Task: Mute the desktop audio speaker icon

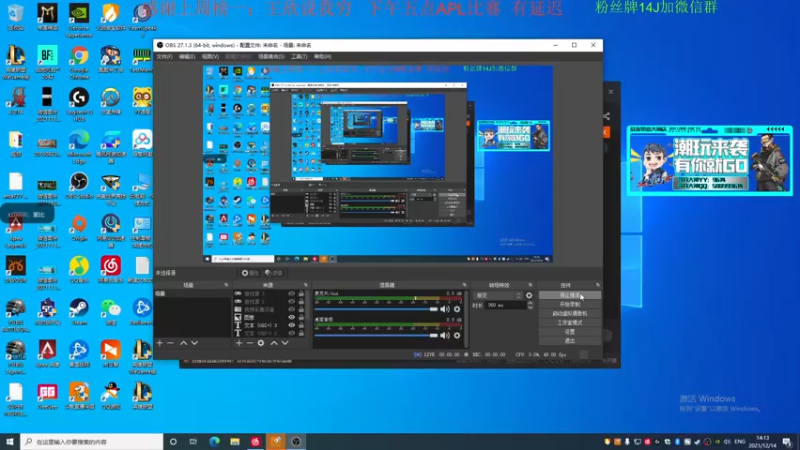Action: [x=445, y=335]
